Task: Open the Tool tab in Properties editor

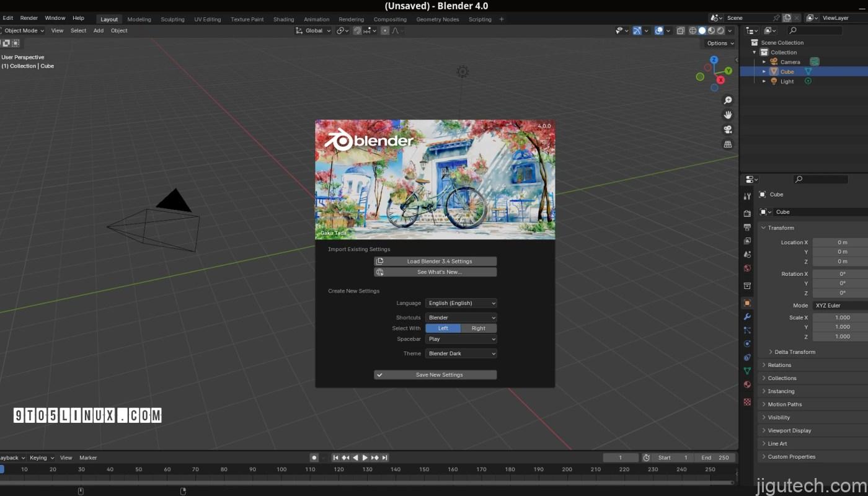Action: point(747,197)
